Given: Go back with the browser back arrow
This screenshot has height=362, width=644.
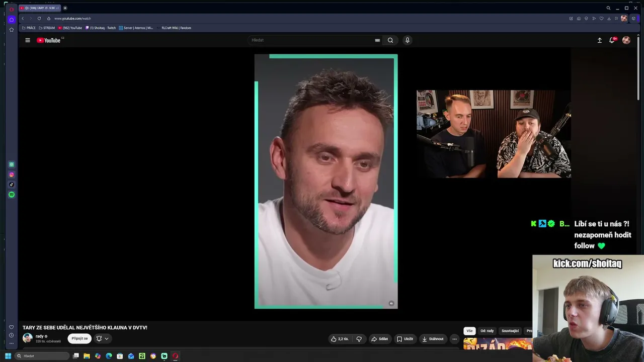Looking at the screenshot, I should [23, 19].
